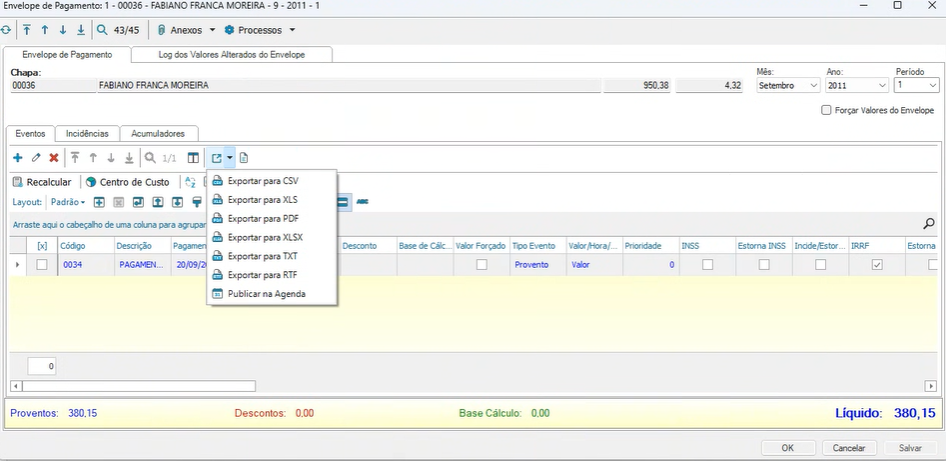Click the A-Z sort icon
Screen dimensions: 946x461
(190, 182)
